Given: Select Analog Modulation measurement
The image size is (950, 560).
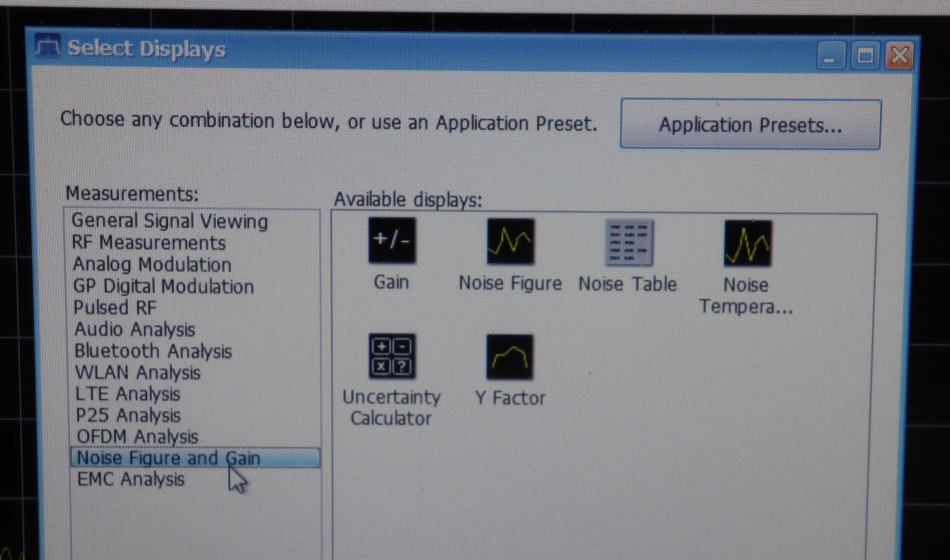Looking at the screenshot, I should (x=152, y=265).
